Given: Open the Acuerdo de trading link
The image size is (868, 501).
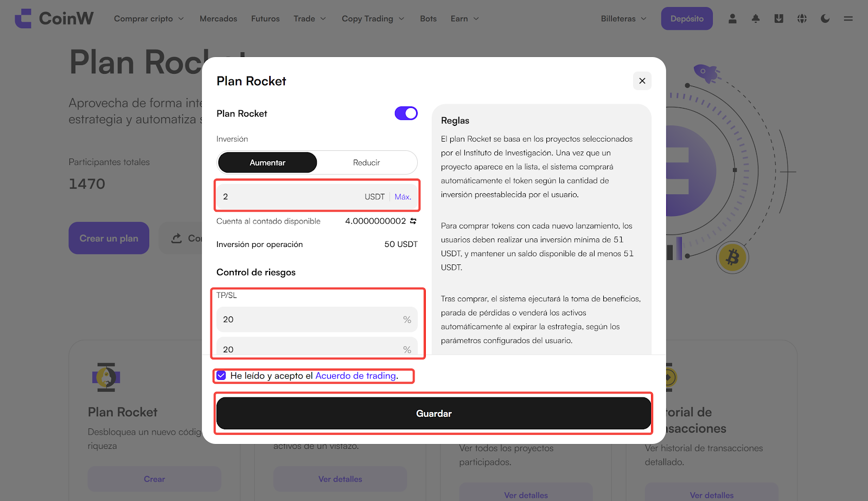Looking at the screenshot, I should click(x=355, y=376).
